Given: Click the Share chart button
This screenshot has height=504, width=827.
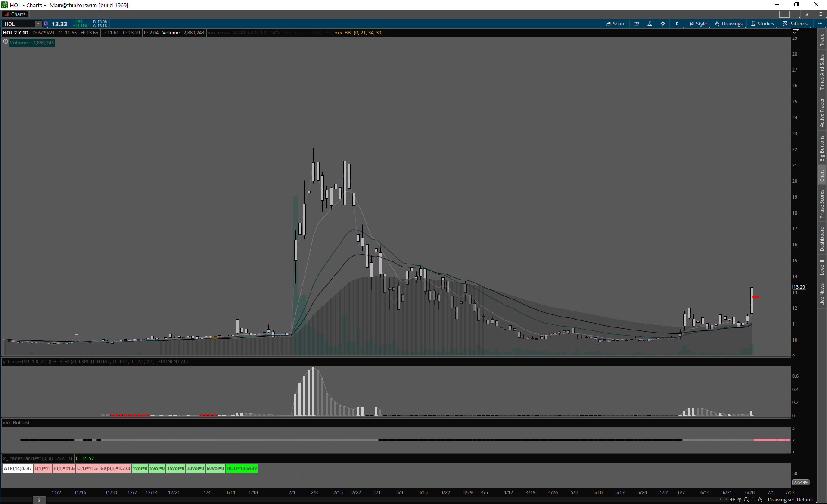Looking at the screenshot, I should point(616,24).
